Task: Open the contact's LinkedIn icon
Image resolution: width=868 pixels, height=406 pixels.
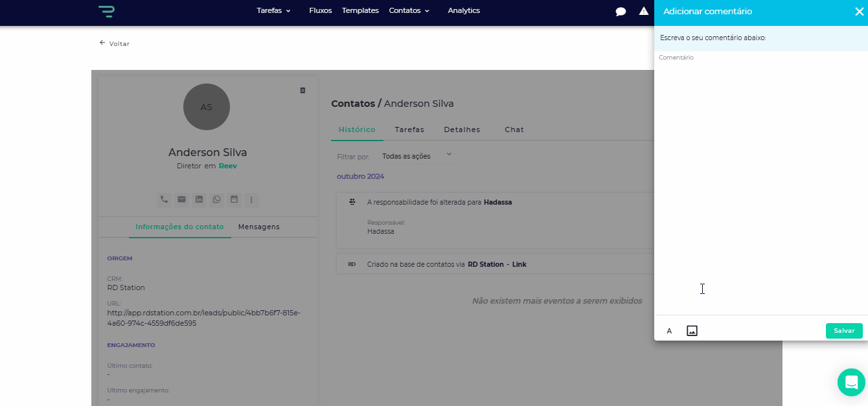Action: [x=200, y=199]
